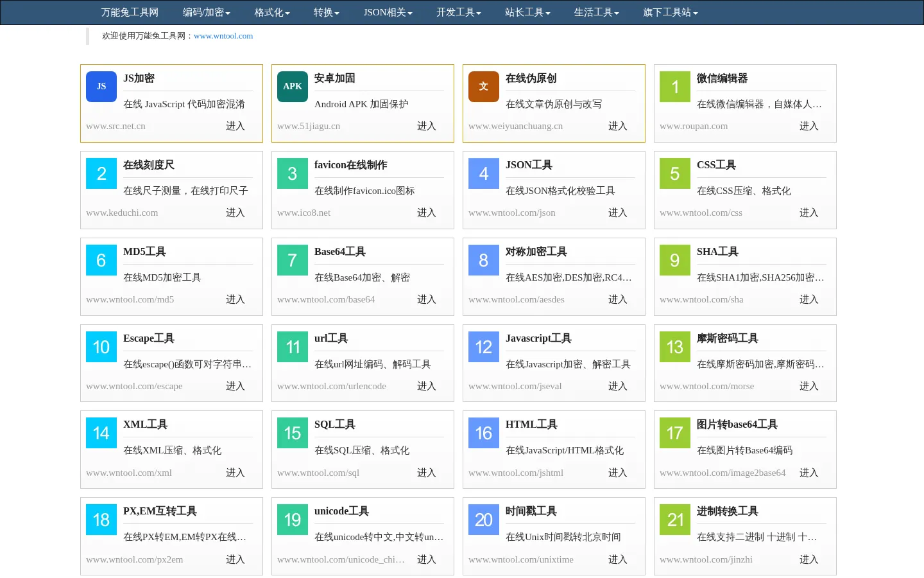Click the number 4 icon for JSON工具

[x=484, y=173]
